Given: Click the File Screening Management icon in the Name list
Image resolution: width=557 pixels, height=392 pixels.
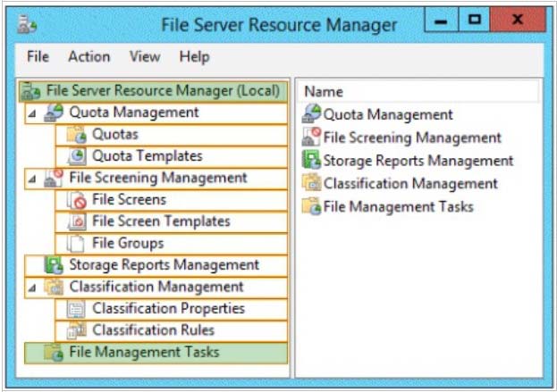Looking at the screenshot, I should (x=311, y=137).
